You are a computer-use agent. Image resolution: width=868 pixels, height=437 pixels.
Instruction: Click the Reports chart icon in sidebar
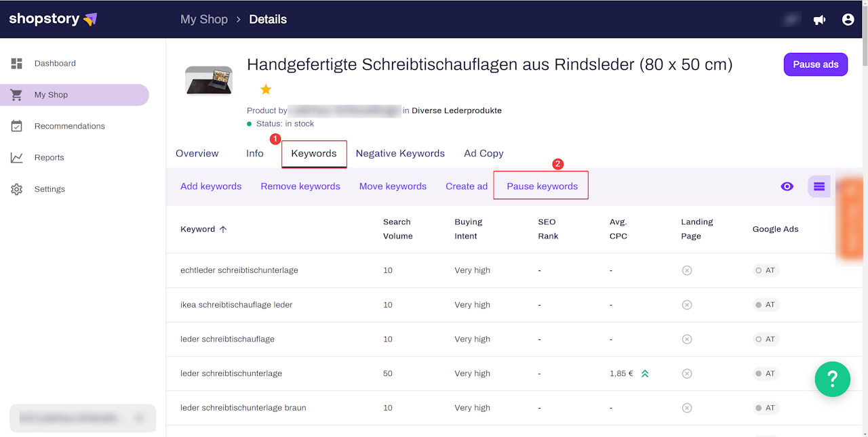[17, 158]
